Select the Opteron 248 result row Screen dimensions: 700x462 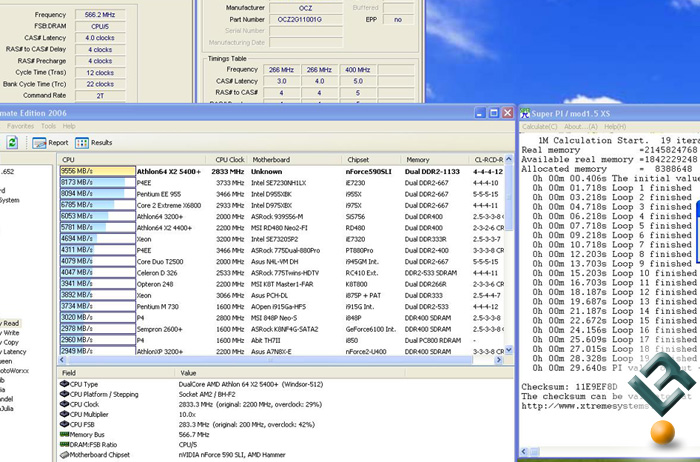point(281,284)
